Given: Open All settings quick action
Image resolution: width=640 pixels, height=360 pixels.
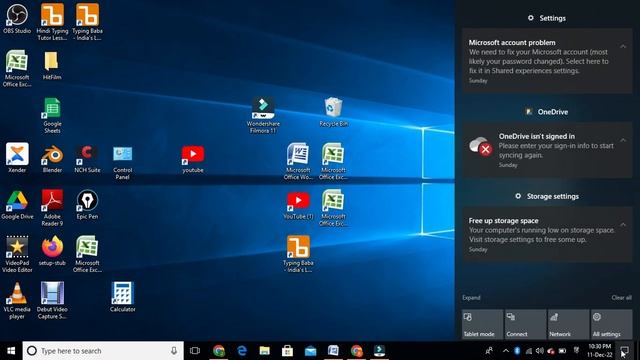Looking at the screenshot, I should coord(611,324).
